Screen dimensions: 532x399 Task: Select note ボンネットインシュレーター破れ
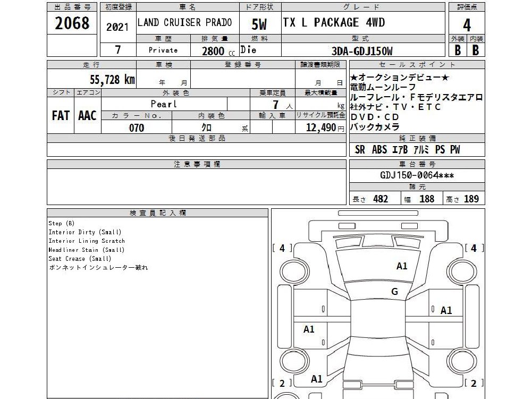98,267
